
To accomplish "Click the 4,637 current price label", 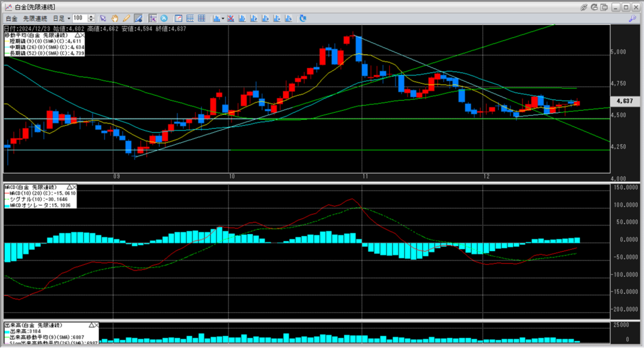I will (x=625, y=101).
